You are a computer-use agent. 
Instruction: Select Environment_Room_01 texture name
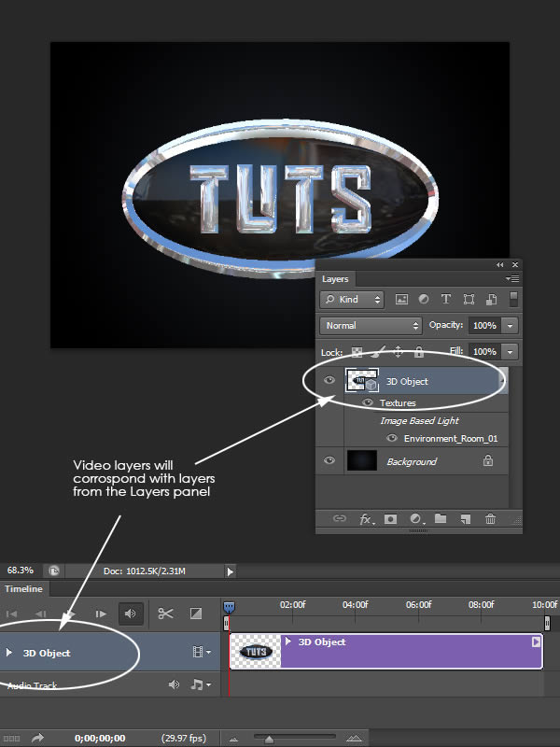coord(451,438)
